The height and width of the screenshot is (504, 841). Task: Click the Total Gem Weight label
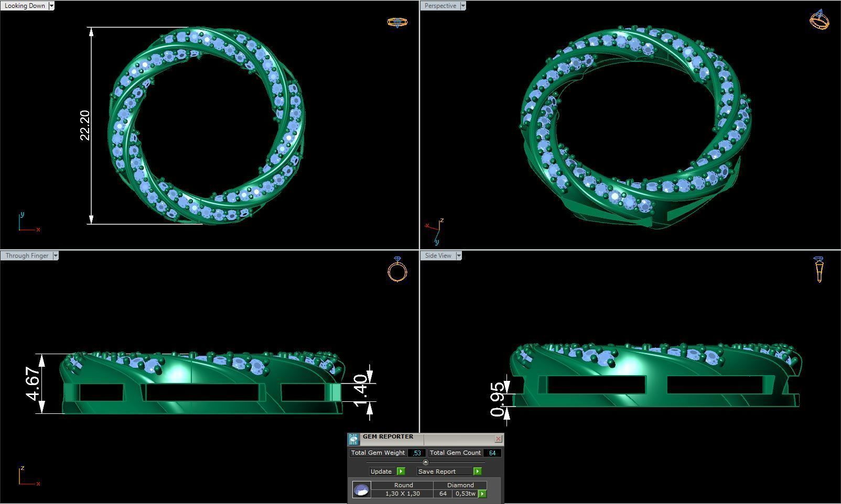pyautogui.click(x=378, y=453)
